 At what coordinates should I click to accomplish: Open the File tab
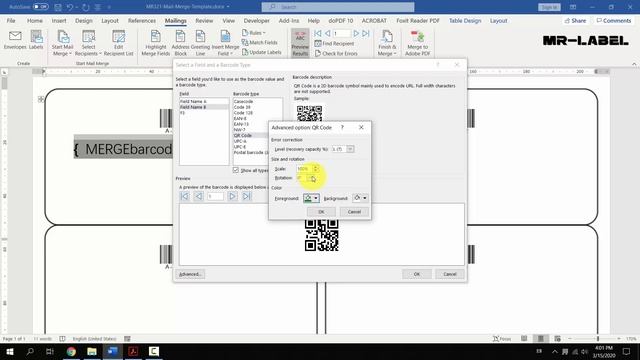click(11, 20)
